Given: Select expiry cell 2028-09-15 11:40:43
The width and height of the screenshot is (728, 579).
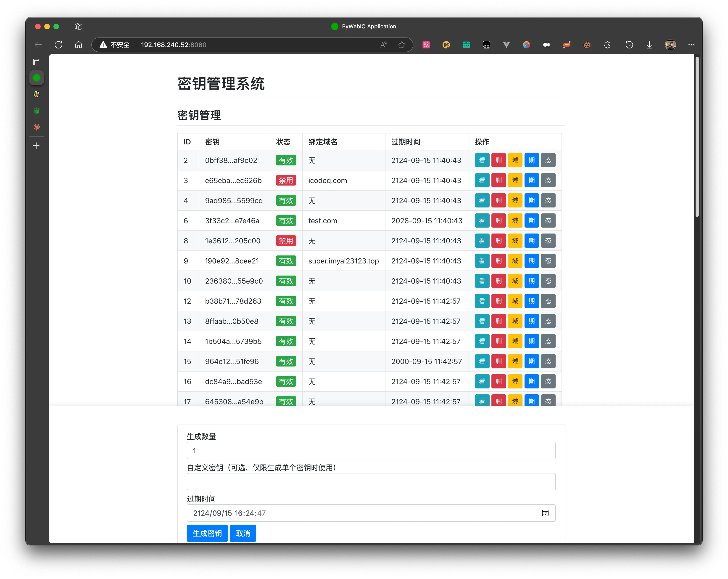Looking at the screenshot, I should (427, 220).
